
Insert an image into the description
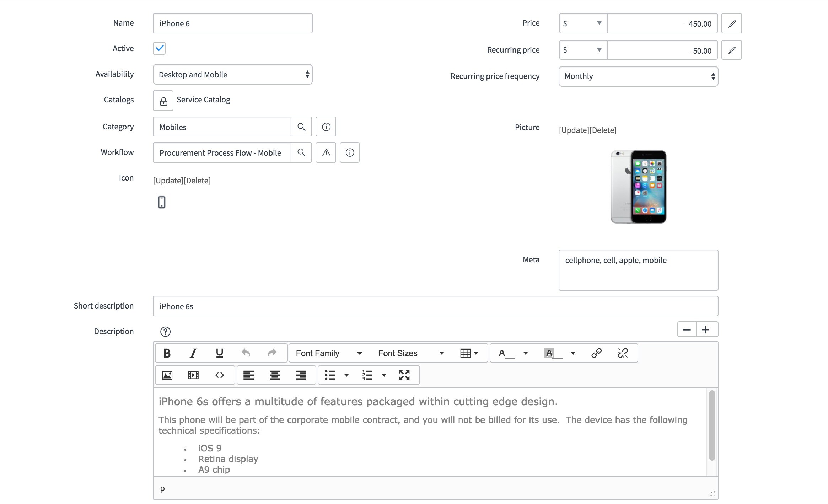167,375
